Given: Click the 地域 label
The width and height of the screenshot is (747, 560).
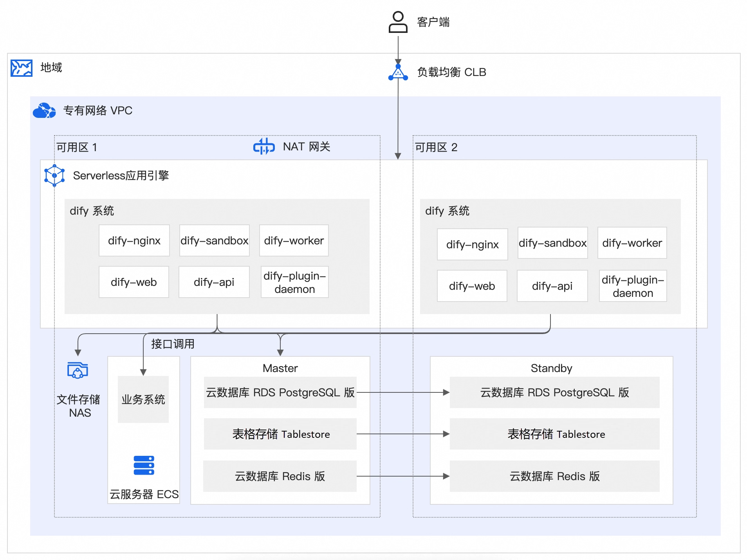Looking at the screenshot, I should coord(51,67).
